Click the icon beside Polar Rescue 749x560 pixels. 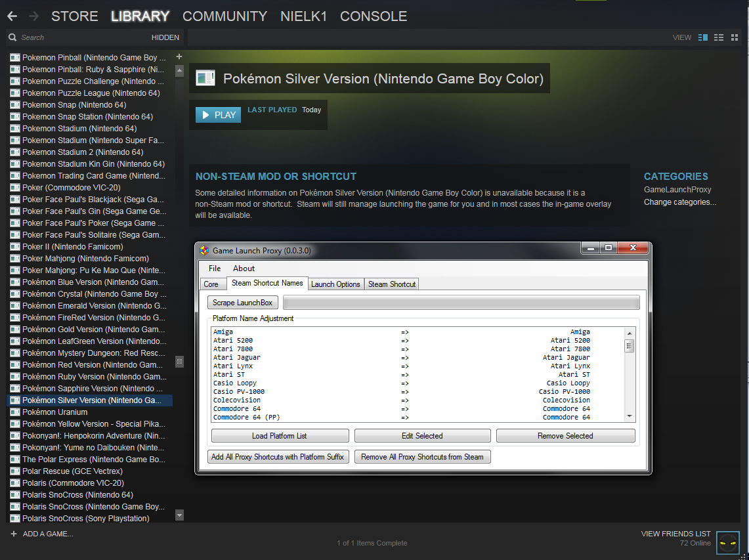point(15,471)
